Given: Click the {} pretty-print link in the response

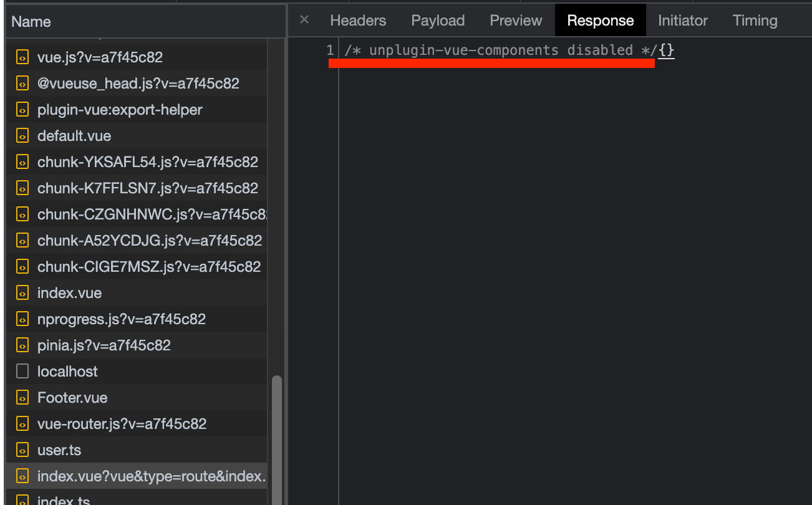Looking at the screenshot, I should [666, 50].
